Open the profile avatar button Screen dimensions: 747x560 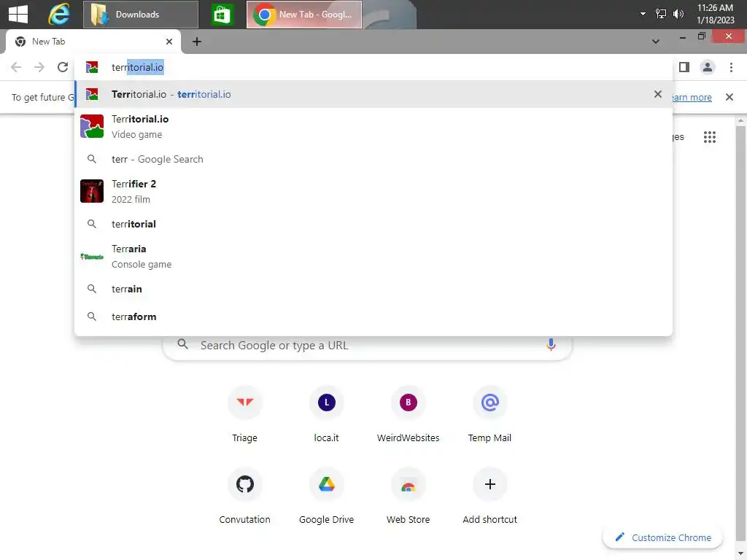pos(708,67)
